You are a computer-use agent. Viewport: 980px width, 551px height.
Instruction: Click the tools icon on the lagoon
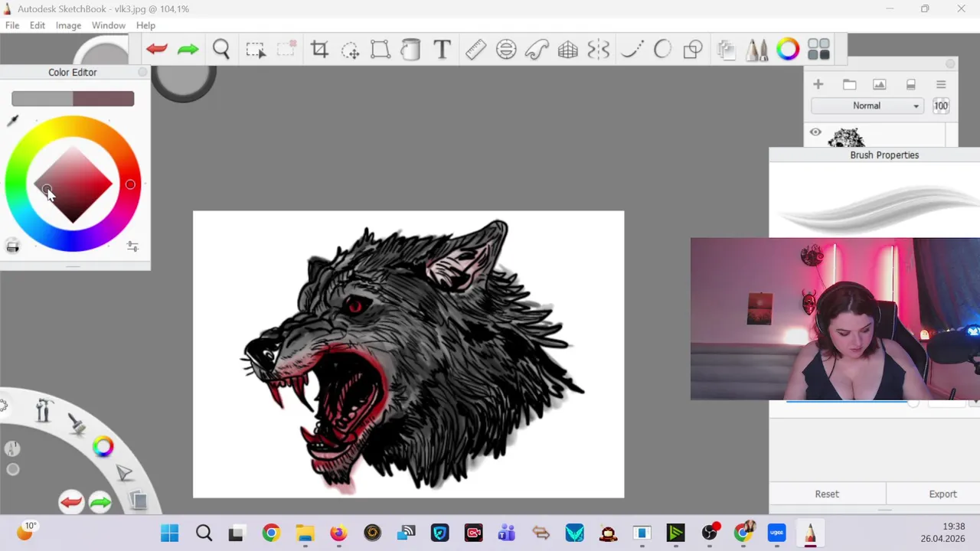tap(43, 411)
